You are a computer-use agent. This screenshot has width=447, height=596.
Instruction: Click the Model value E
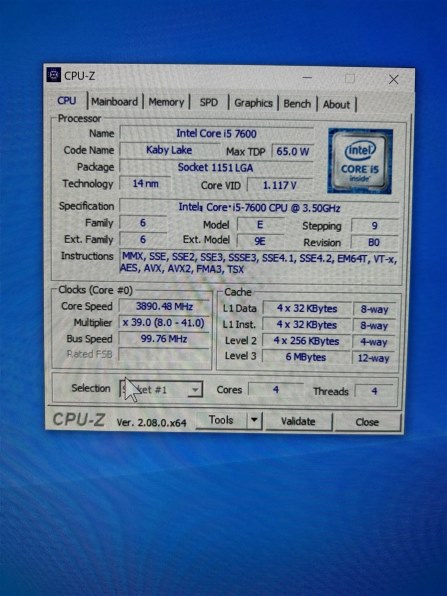click(x=260, y=225)
